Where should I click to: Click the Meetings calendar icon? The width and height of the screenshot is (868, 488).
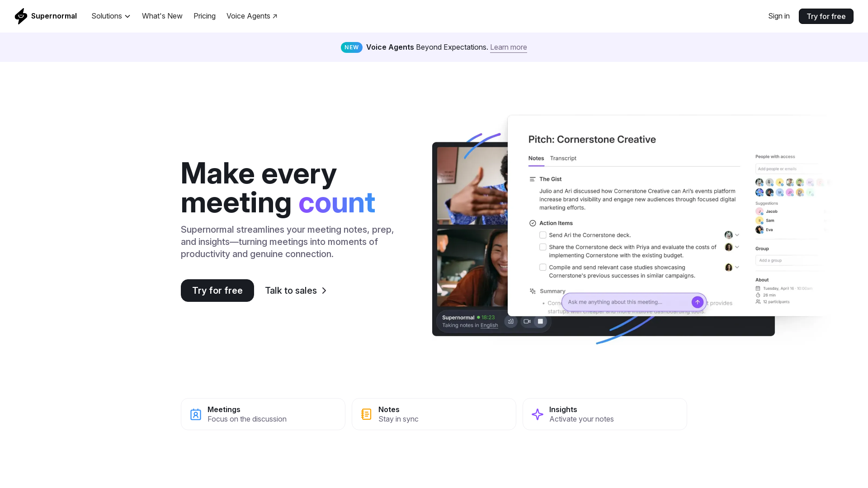tap(196, 414)
